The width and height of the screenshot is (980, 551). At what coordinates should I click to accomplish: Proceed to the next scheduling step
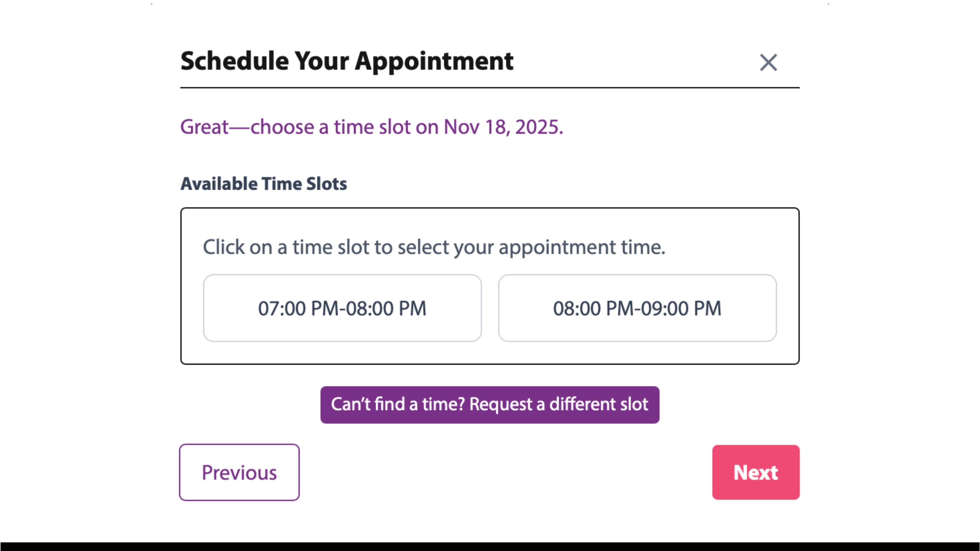coord(756,472)
